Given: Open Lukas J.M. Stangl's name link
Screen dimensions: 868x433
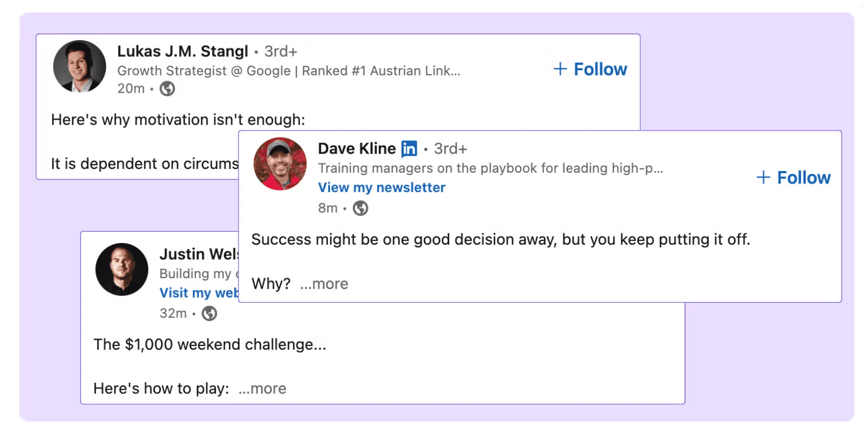Looking at the screenshot, I should pyautogui.click(x=183, y=51).
